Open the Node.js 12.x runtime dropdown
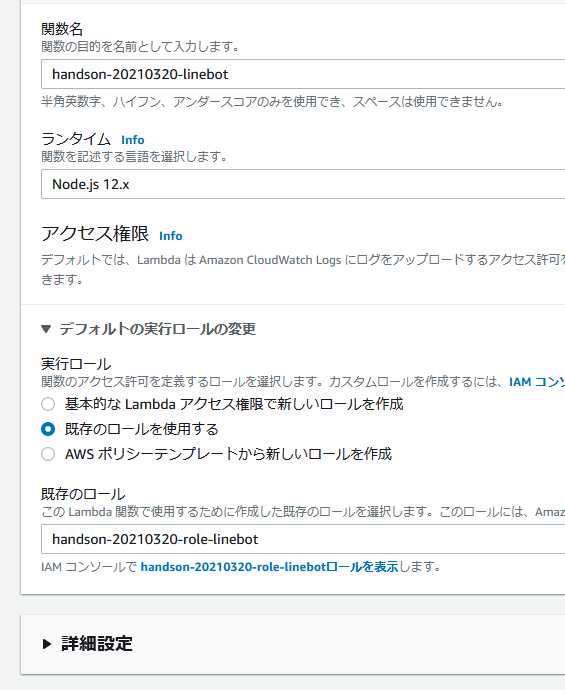565x690 pixels. pyautogui.click(x=303, y=184)
